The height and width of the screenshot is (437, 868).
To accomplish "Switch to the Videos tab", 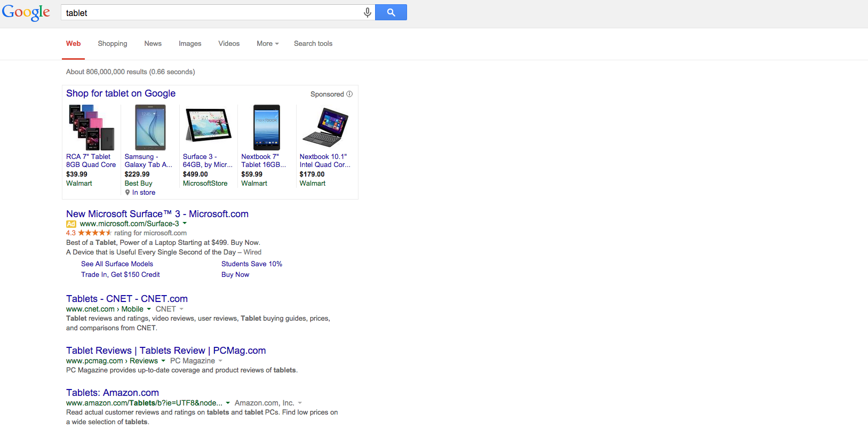I will click(229, 44).
